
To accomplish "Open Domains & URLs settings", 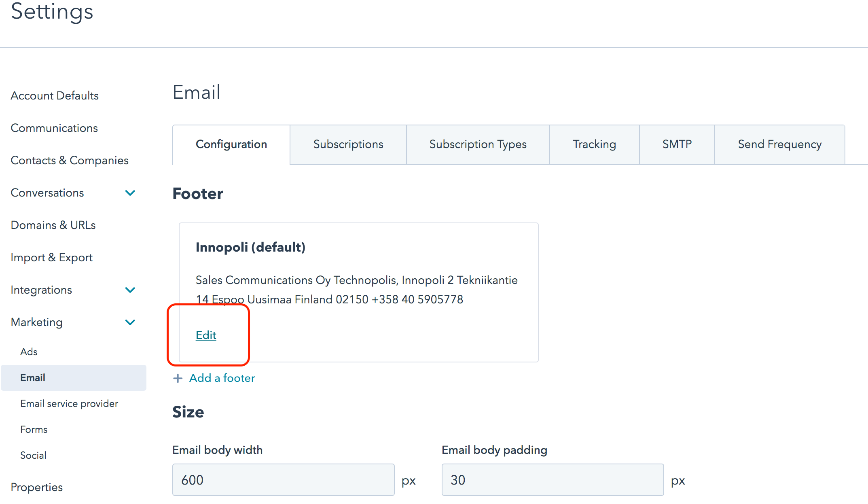I will click(x=53, y=225).
